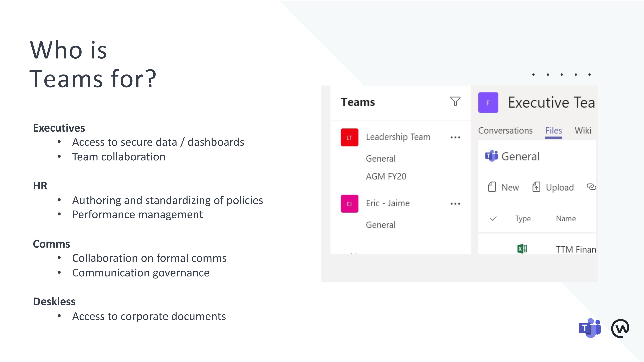This screenshot has height=362, width=644.
Task: Click the Microsoft Teams app icon
Action: coord(591,328)
